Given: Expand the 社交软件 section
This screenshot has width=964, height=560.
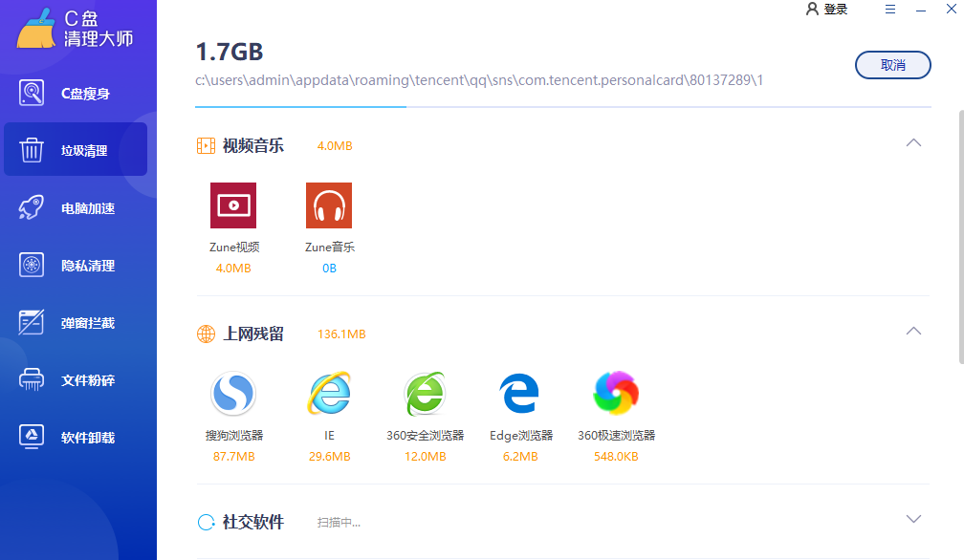Looking at the screenshot, I should point(912,518).
